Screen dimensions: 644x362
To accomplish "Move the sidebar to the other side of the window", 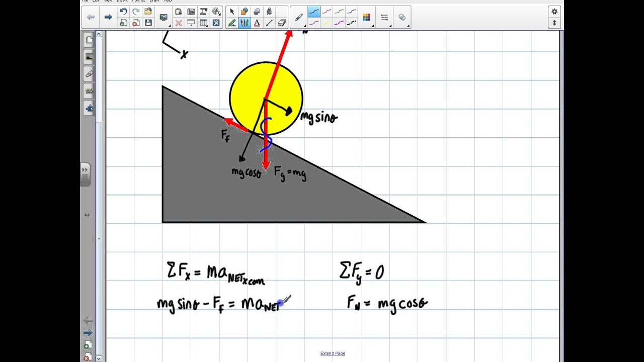I will 87,215.
